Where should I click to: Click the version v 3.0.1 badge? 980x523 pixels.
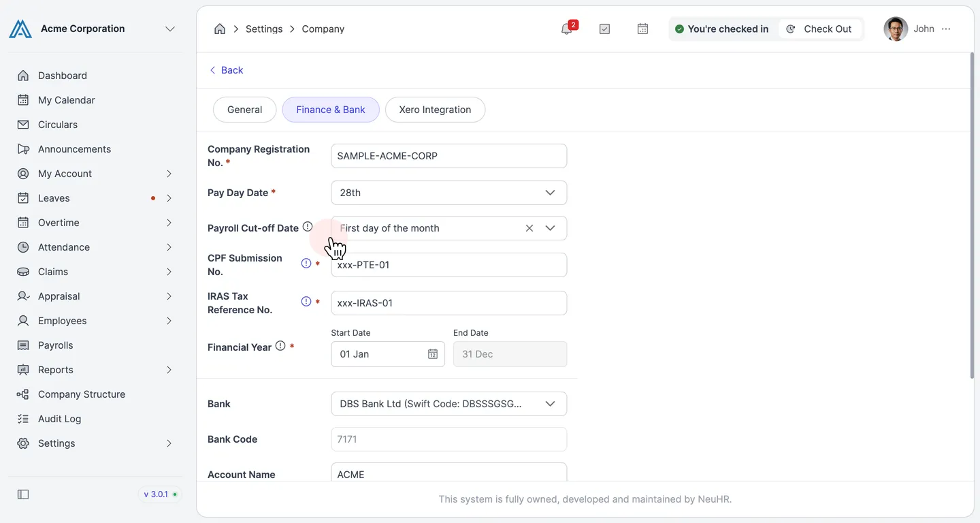(161, 494)
